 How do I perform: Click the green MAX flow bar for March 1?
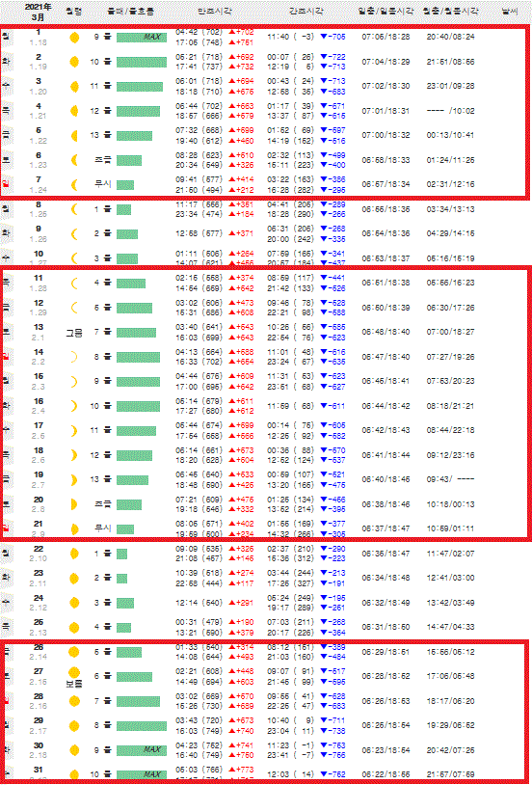(142, 37)
